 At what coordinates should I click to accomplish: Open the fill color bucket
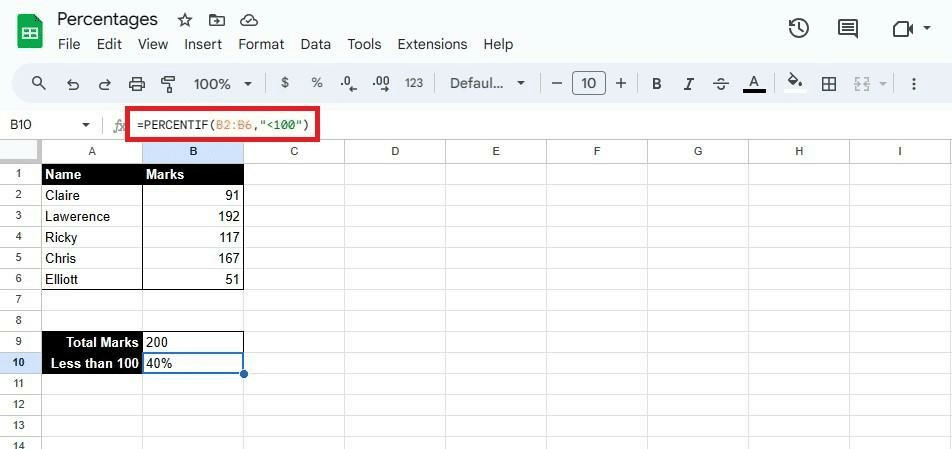point(794,84)
